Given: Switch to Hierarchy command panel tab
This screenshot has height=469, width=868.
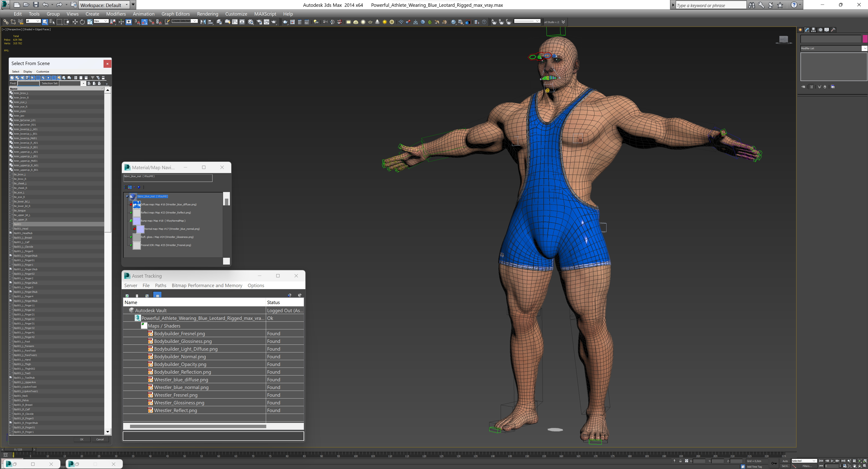Looking at the screenshot, I should tap(814, 30).
